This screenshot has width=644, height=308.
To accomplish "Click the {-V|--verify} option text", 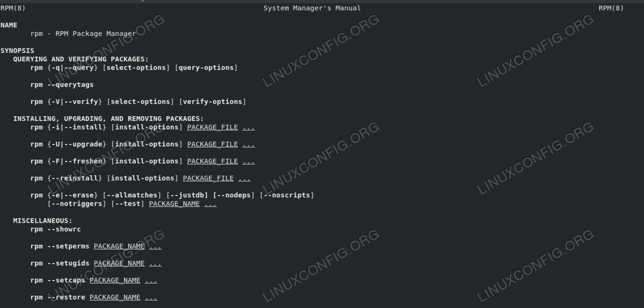I will (x=75, y=102).
